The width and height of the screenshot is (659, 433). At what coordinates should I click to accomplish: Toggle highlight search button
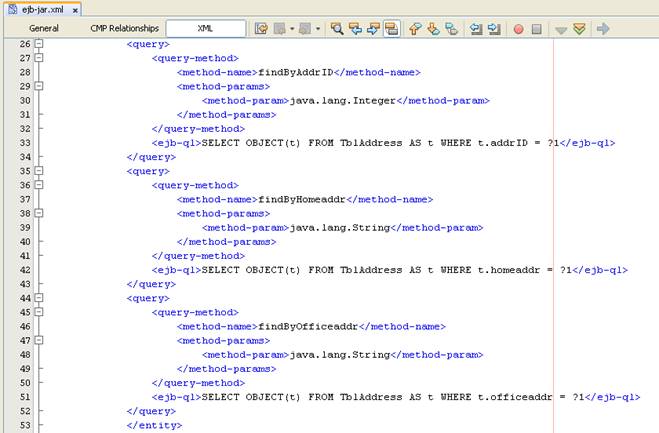[391, 29]
